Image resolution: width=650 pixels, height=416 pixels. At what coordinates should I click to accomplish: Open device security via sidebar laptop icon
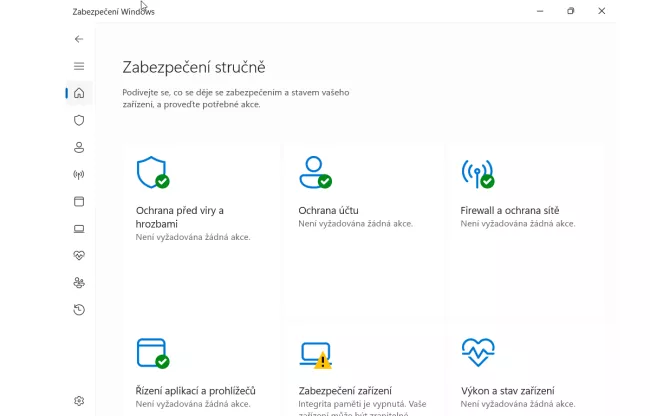[79, 228]
